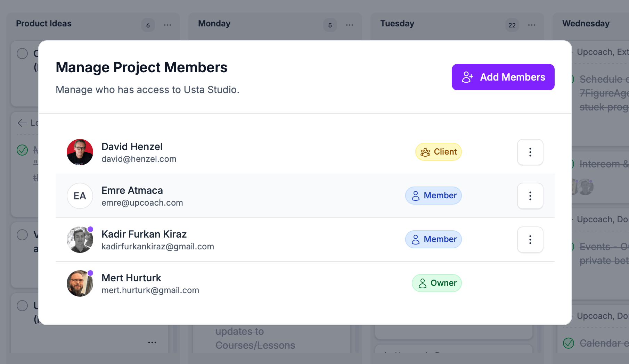The image size is (629, 364).
Task: Open options menu for Emre Atmaca
Action: pyautogui.click(x=530, y=196)
